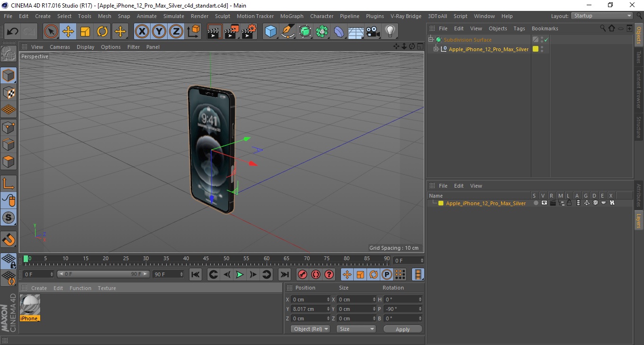The width and height of the screenshot is (644, 345).
Task: Click yellow layer swatch of iPhone object
Action: pyautogui.click(x=536, y=49)
